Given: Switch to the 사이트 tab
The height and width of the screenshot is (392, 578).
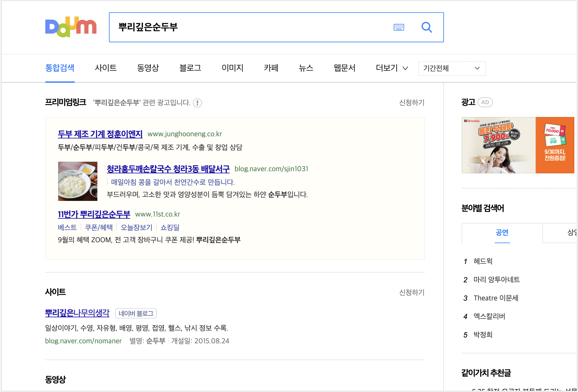Looking at the screenshot, I should tap(106, 68).
